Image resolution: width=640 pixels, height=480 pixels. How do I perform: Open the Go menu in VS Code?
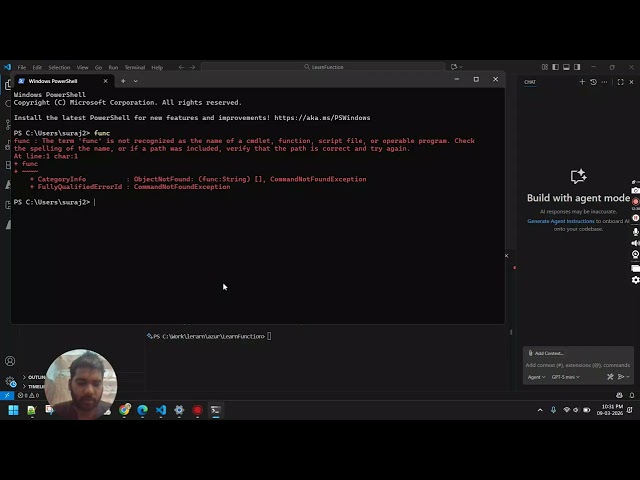coord(98,67)
